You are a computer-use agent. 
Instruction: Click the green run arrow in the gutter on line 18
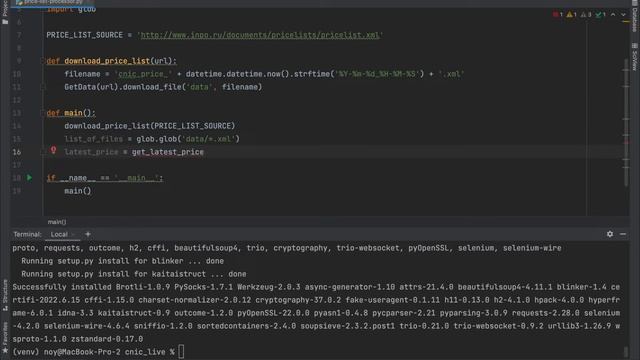pyautogui.click(x=29, y=178)
